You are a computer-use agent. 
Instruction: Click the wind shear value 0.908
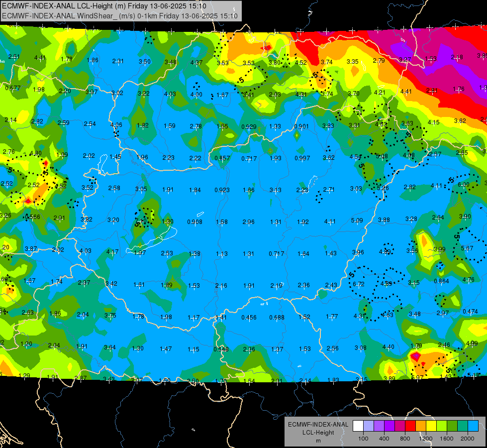pos(195,222)
